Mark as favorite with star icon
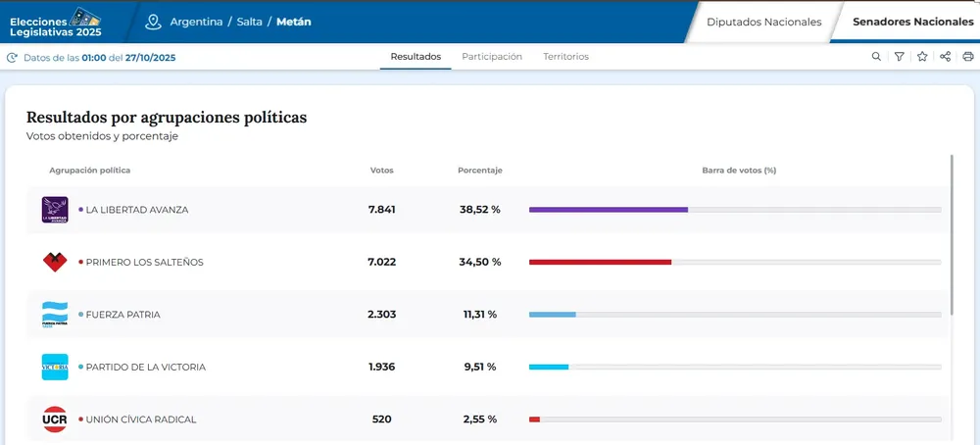This screenshot has height=445, width=980. click(922, 57)
